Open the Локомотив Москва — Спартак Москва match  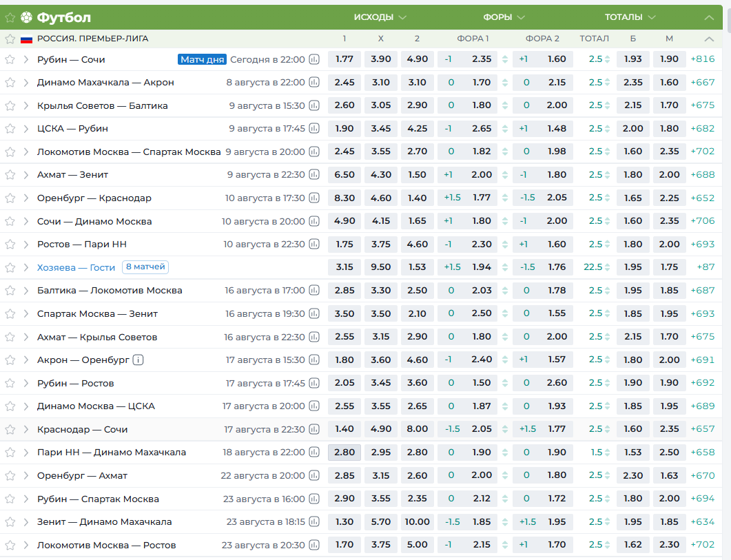pyautogui.click(x=129, y=152)
